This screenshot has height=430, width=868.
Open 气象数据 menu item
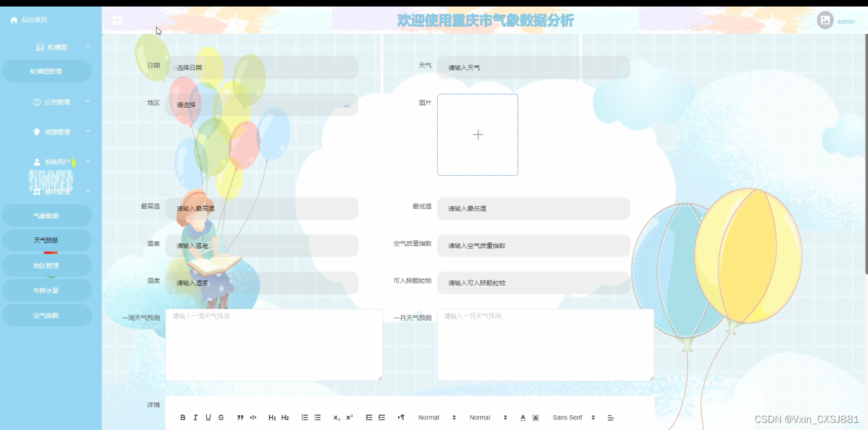click(47, 216)
